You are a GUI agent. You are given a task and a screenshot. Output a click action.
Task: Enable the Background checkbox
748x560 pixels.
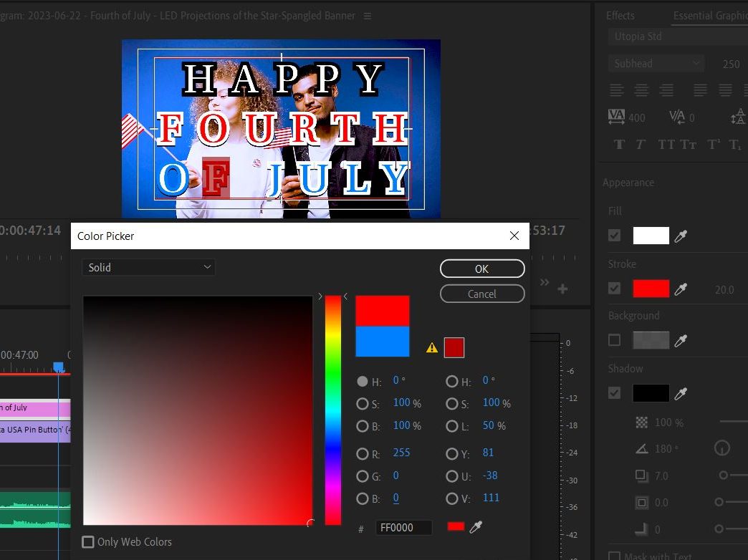pos(615,340)
